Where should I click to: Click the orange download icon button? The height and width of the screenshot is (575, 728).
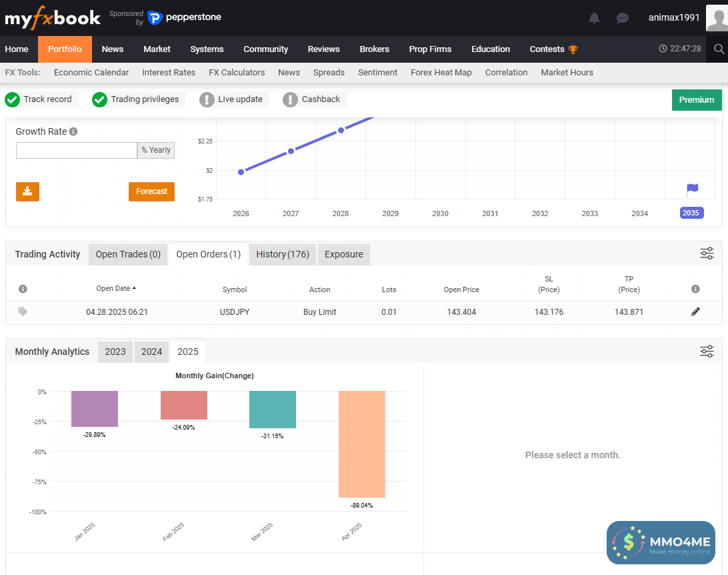(x=27, y=191)
